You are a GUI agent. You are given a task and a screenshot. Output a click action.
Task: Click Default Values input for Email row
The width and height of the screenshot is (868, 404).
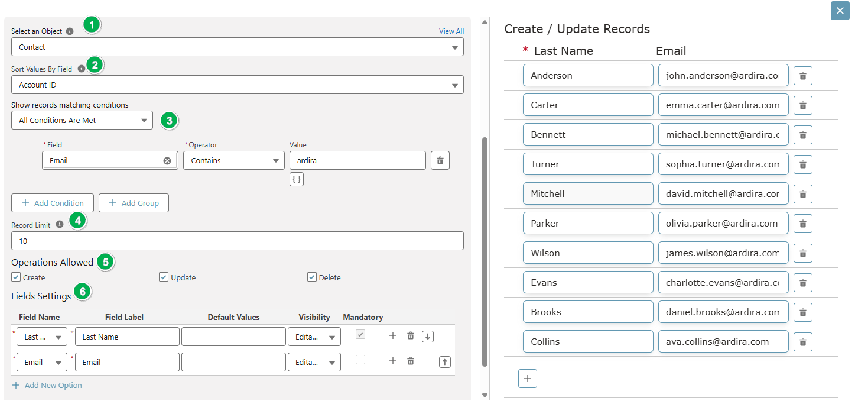point(233,362)
